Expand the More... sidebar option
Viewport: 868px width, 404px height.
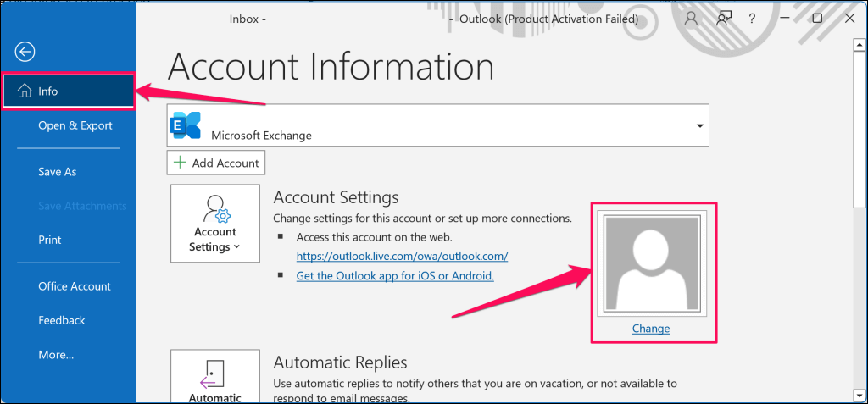[x=56, y=354]
